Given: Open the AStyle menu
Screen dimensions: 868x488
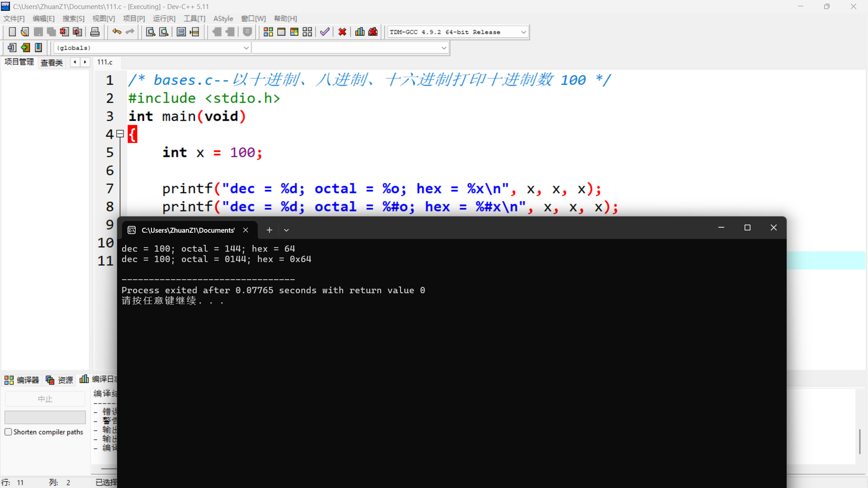Looking at the screenshot, I should click(x=223, y=19).
